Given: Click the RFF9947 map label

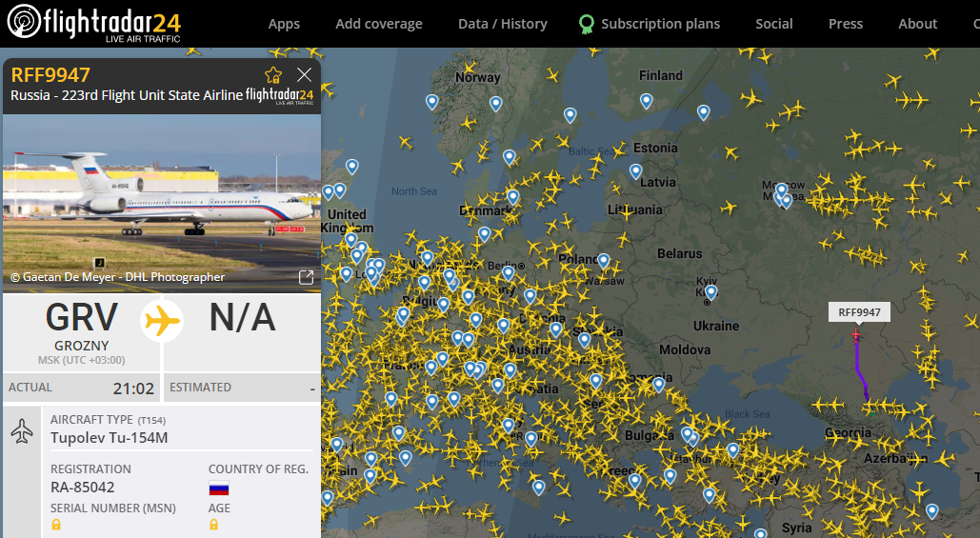Looking at the screenshot, I should click(859, 312).
